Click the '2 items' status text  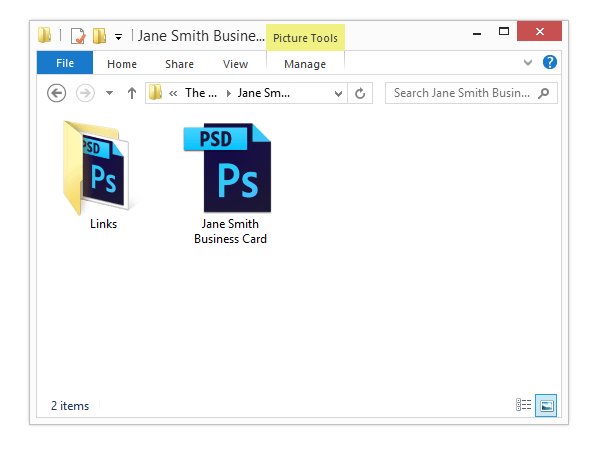click(70, 406)
